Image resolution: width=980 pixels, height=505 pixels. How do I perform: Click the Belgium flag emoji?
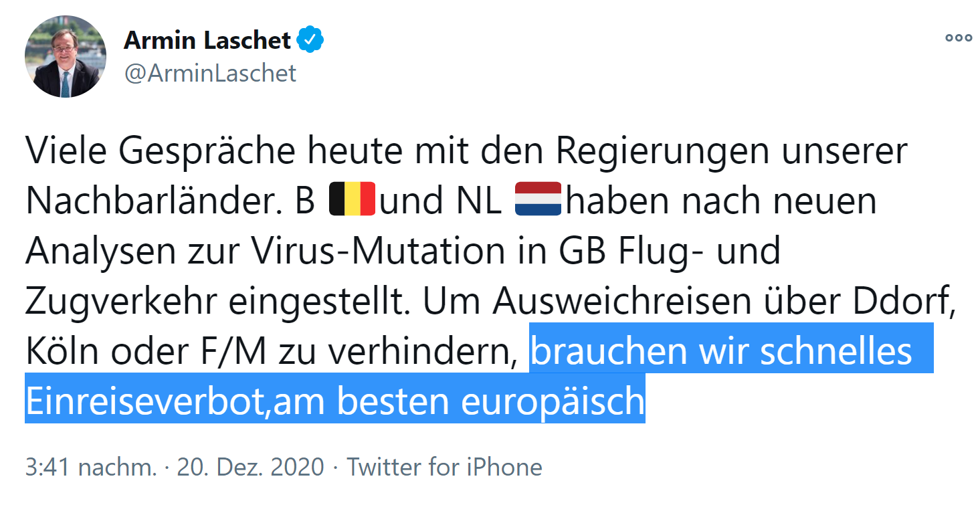(353, 199)
